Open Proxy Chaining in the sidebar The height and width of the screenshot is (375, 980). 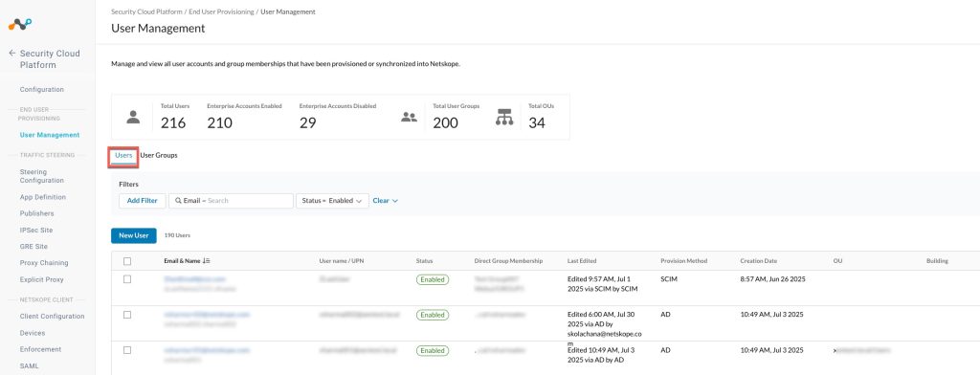pos(44,262)
